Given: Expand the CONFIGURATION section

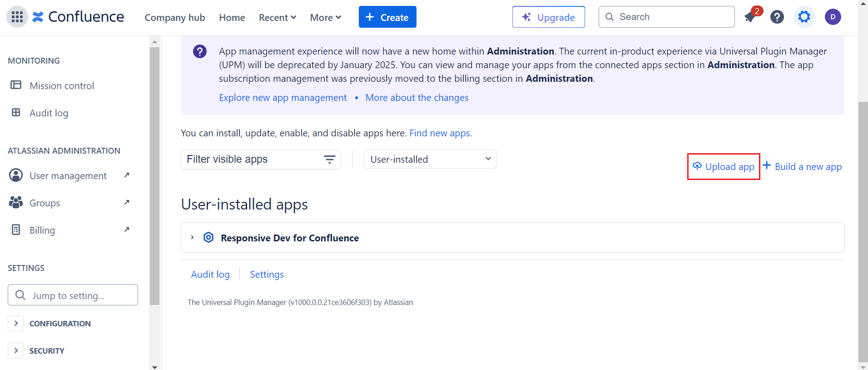Looking at the screenshot, I should pyautogui.click(x=16, y=323).
